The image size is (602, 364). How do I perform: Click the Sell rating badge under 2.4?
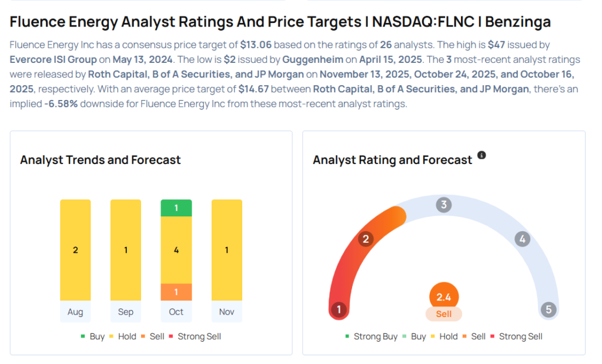[x=444, y=314]
